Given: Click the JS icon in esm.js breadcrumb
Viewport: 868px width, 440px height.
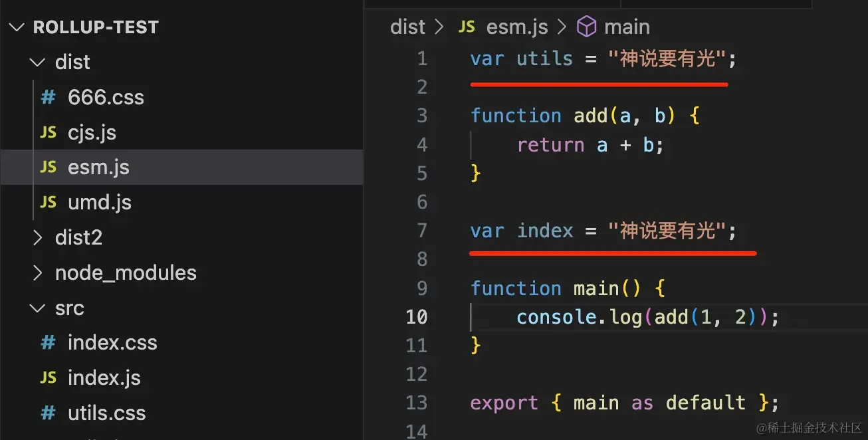Looking at the screenshot, I should [467, 27].
